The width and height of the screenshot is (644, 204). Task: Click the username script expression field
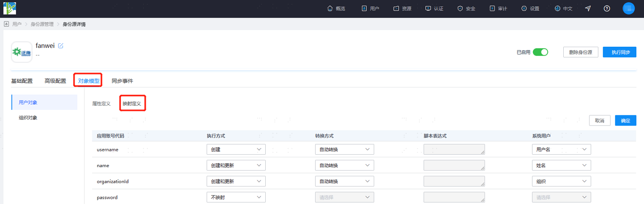(x=454, y=149)
